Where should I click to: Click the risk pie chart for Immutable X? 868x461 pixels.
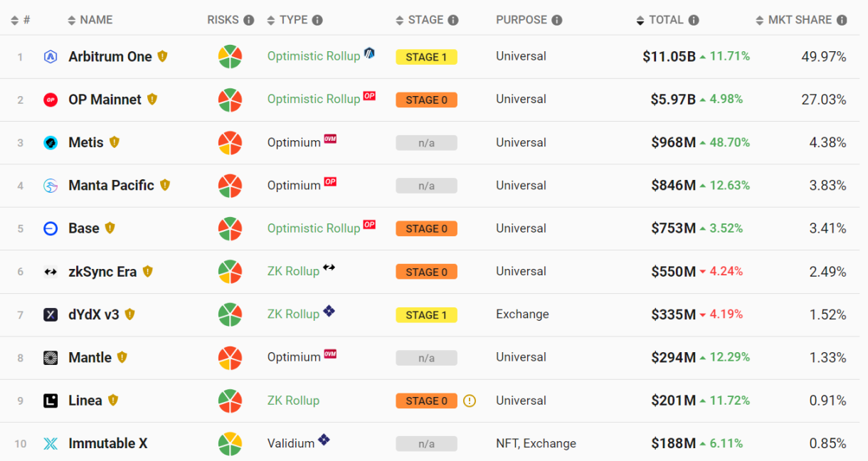(x=230, y=443)
